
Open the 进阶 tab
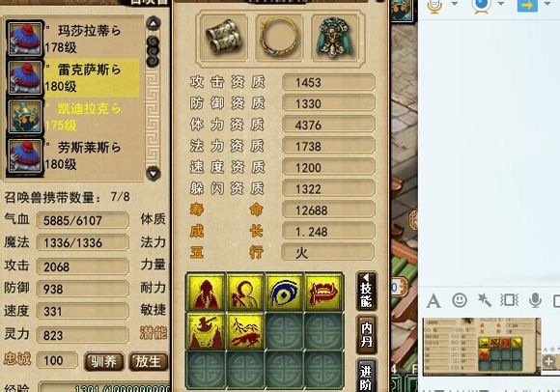point(367,376)
